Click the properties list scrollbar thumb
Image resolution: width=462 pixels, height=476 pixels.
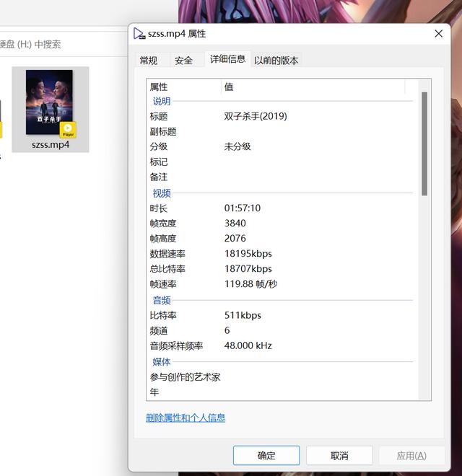(424, 144)
